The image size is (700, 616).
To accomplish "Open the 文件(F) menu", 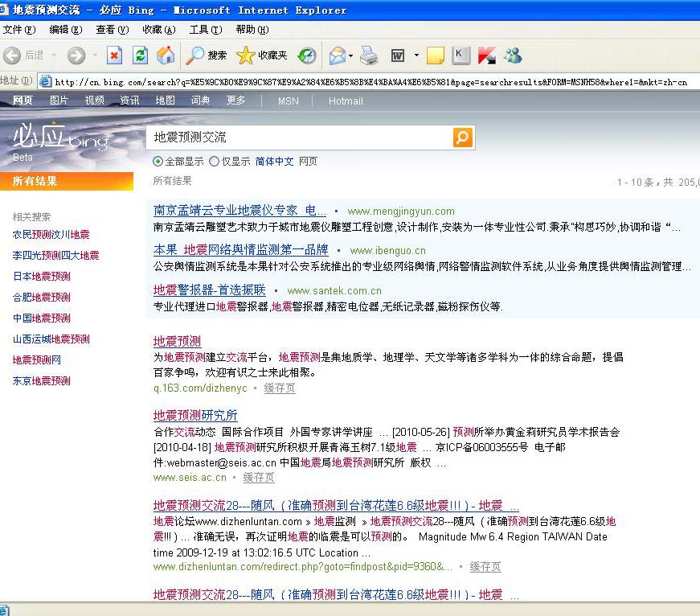I will tap(18, 30).
